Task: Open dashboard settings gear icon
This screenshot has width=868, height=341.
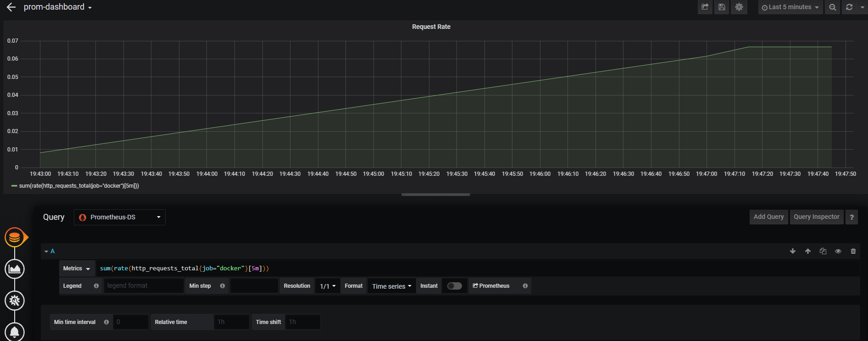Action: coord(739,7)
